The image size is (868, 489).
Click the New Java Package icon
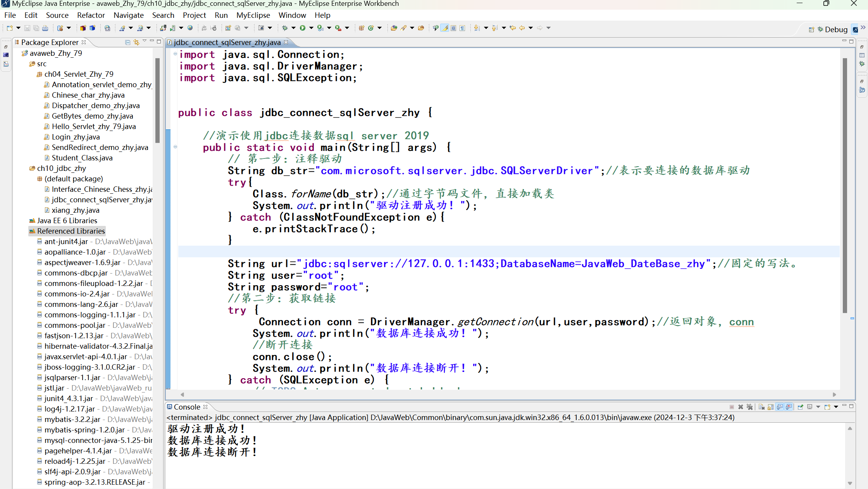[x=361, y=28]
